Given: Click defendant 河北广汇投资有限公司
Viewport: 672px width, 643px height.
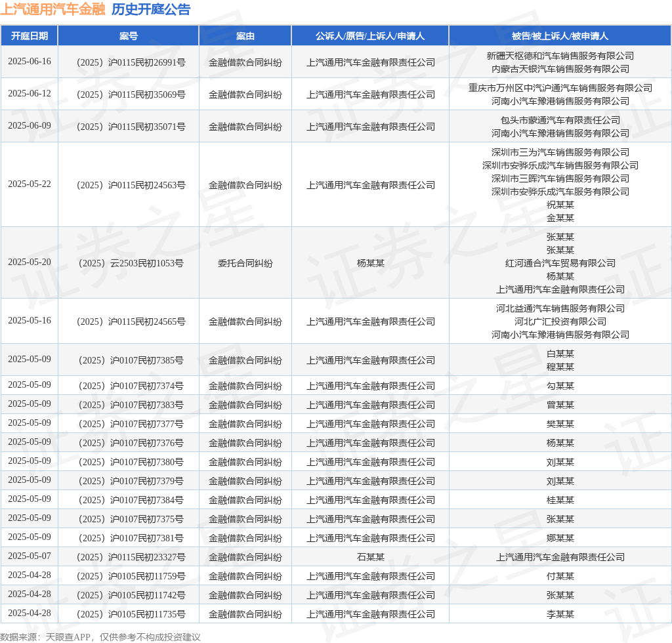Looking at the screenshot, I should click(x=560, y=321).
